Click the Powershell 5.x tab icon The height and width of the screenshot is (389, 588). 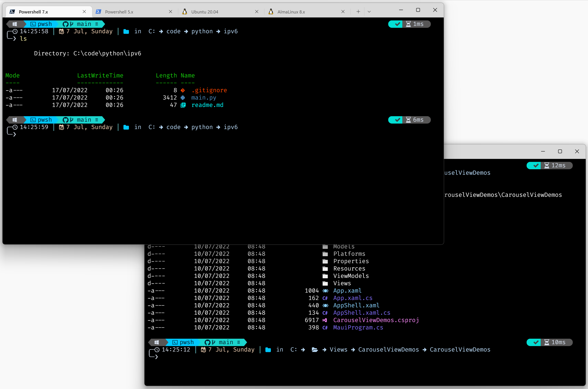[x=98, y=12]
